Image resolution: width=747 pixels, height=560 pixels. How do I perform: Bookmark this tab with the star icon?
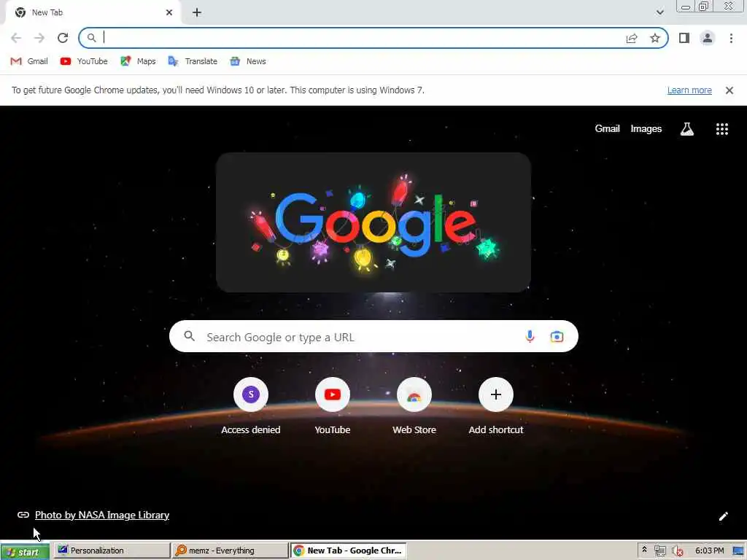[x=655, y=38]
